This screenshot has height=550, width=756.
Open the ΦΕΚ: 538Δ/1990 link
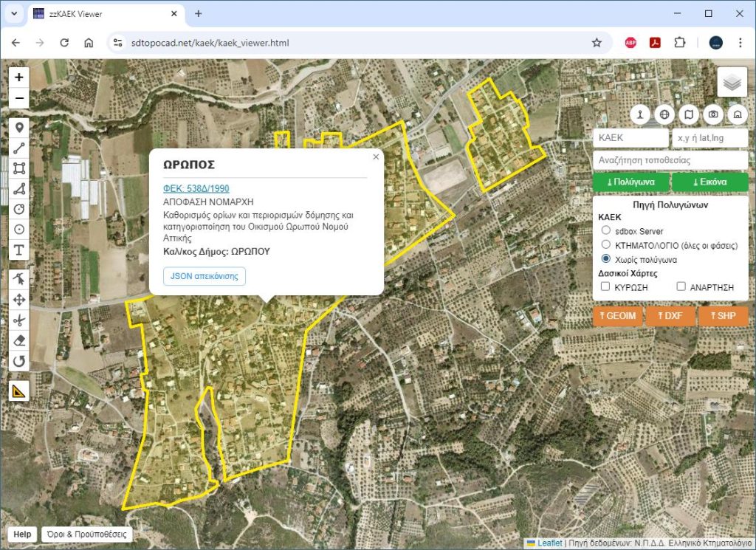[196, 188]
